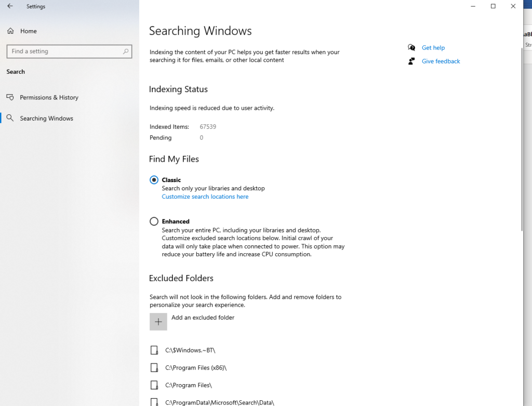Screen dimensions: 532x406
Task: Click the Give feedback link
Action: (440, 61)
